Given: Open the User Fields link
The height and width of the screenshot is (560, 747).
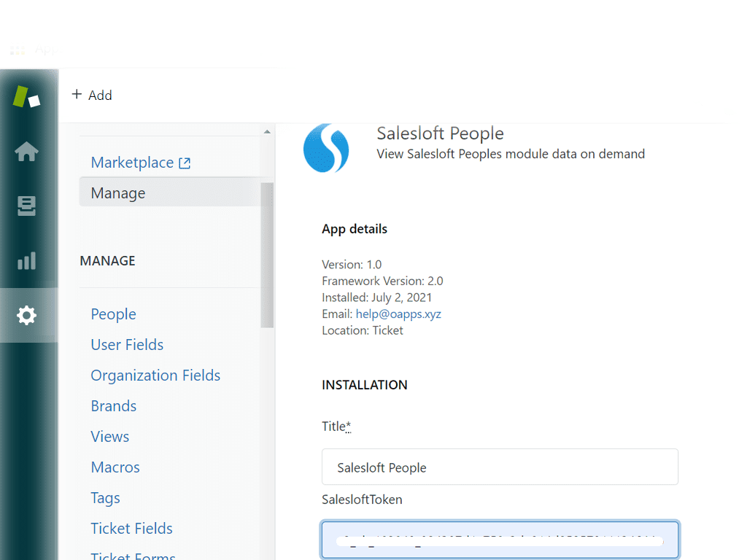Looking at the screenshot, I should [x=127, y=345].
